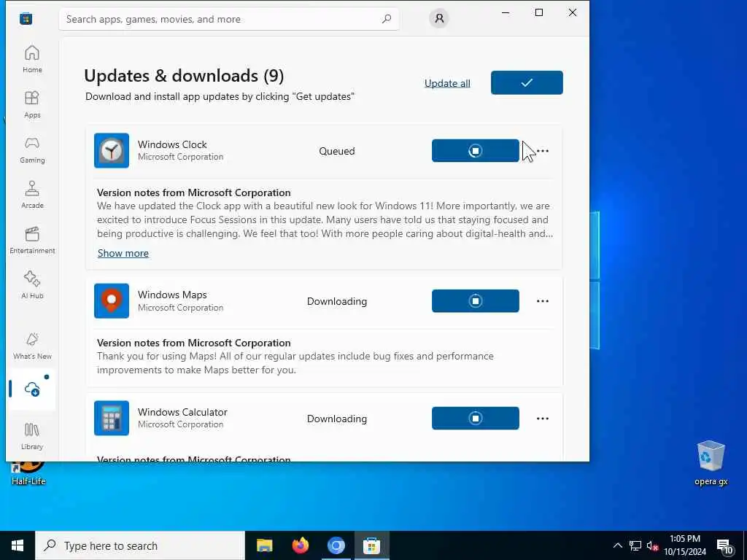Open the Home section in the Store sidebar
This screenshot has height=560, width=747.
(x=32, y=59)
